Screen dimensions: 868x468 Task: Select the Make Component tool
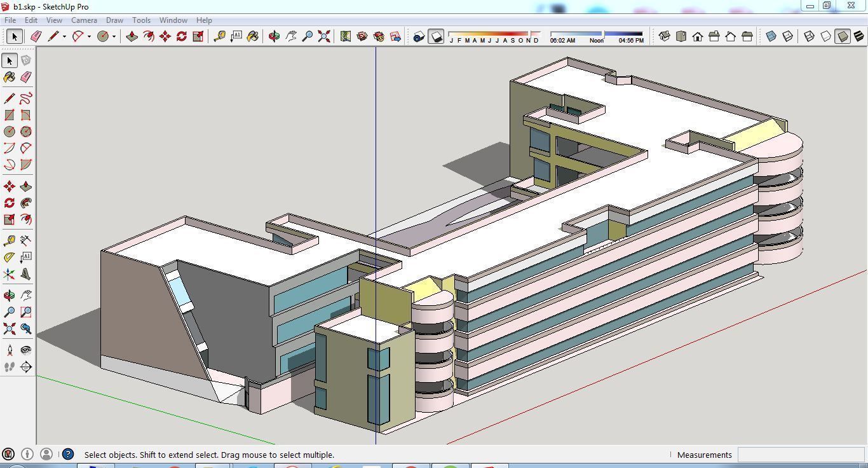pos(26,60)
